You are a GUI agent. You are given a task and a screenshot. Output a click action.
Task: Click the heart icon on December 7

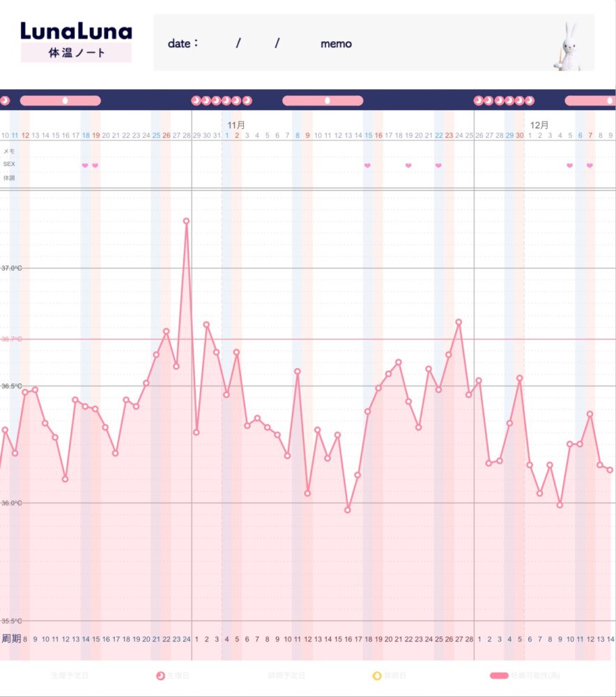tap(590, 165)
